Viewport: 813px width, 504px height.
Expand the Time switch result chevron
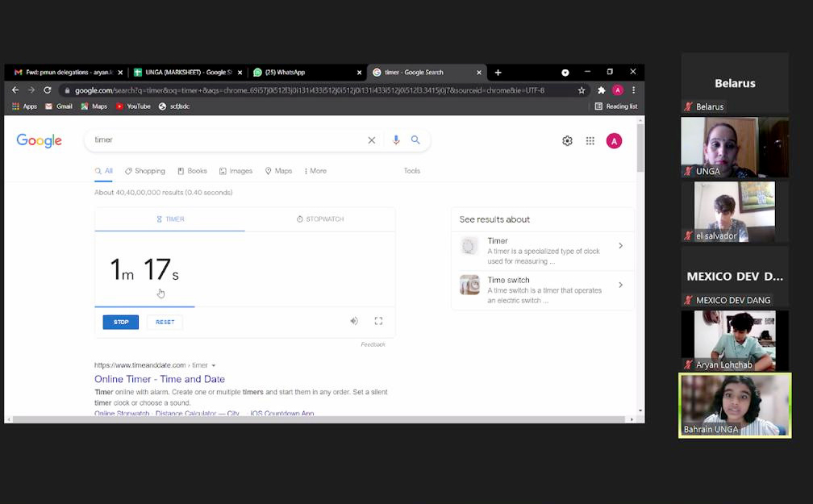tap(621, 285)
